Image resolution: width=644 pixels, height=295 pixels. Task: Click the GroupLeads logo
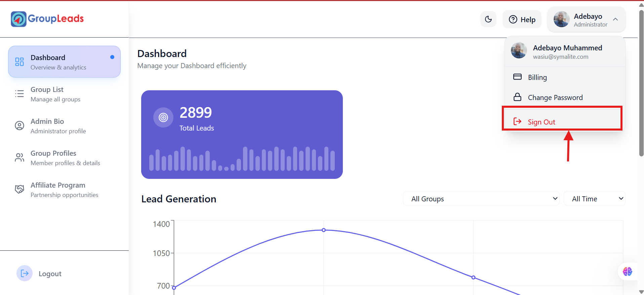(x=47, y=19)
